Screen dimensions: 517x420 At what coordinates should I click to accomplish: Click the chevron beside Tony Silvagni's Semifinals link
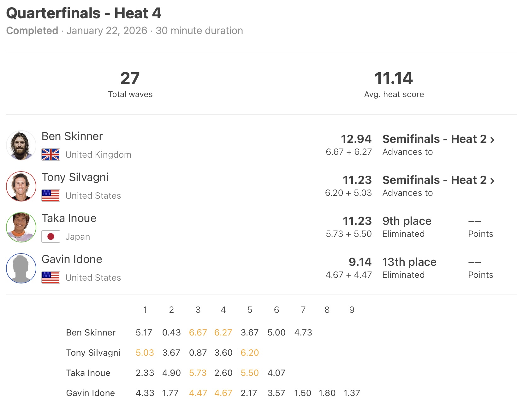point(492,181)
